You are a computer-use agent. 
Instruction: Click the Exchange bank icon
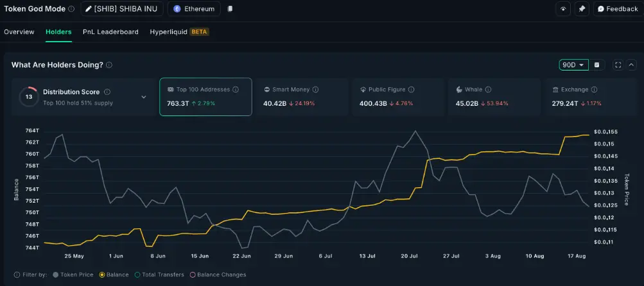pyautogui.click(x=555, y=89)
